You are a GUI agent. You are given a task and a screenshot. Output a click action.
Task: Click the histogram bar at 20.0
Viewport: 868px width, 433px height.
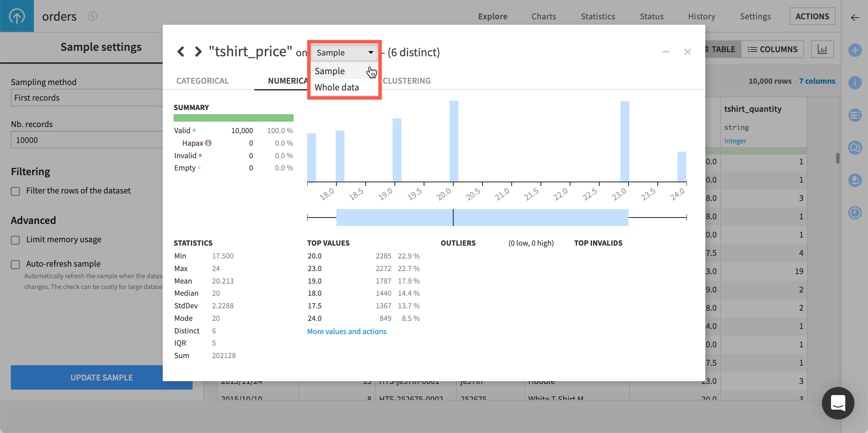click(454, 141)
